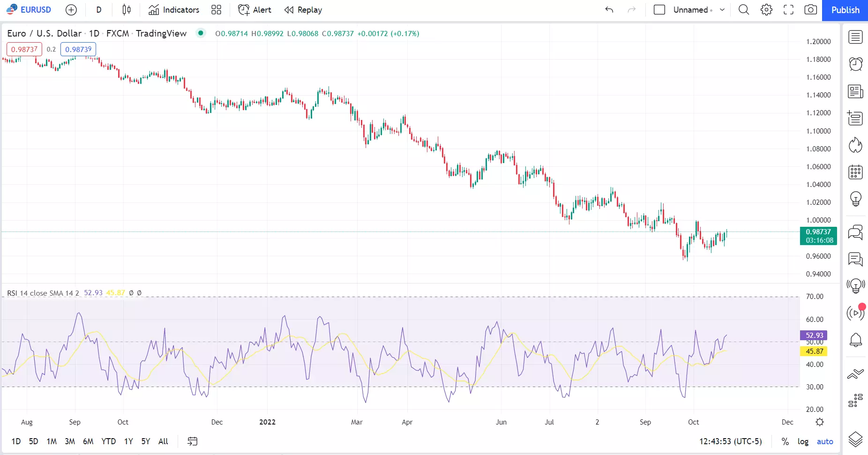
Task: Start bar Replay mode
Action: pyautogui.click(x=303, y=10)
